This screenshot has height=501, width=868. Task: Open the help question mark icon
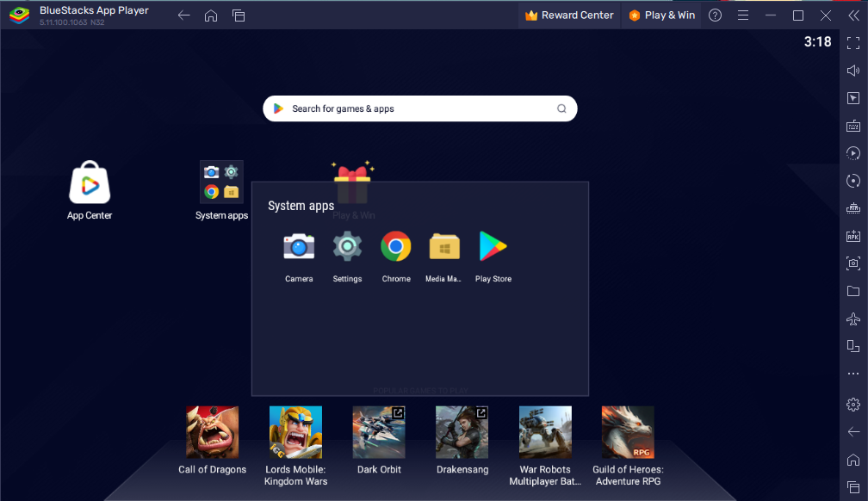click(716, 15)
